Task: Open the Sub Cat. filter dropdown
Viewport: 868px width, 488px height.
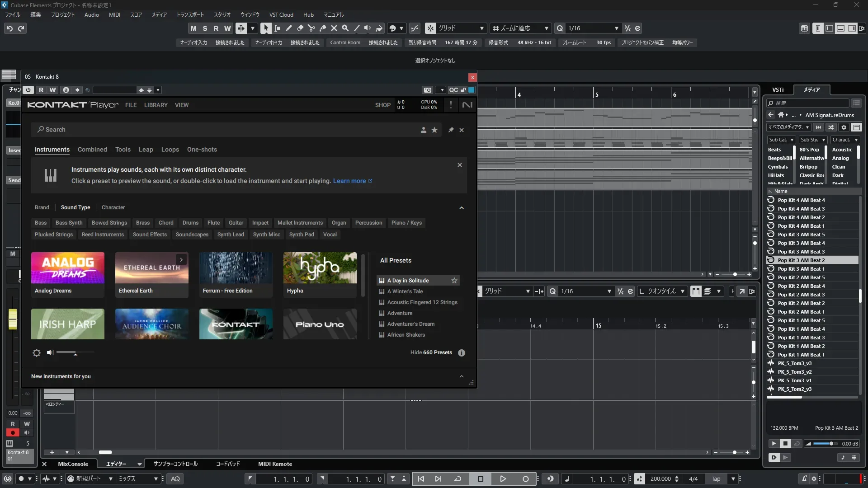Action: point(781,140)
